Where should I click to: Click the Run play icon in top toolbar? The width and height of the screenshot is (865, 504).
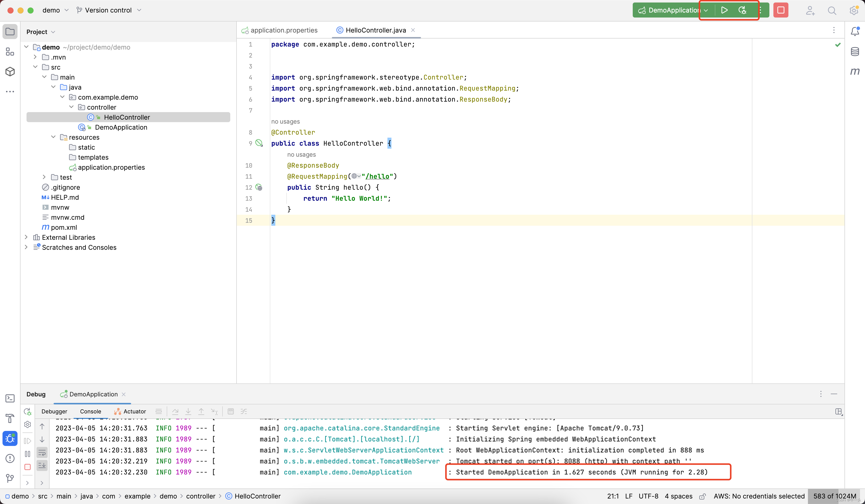(724, 10)
